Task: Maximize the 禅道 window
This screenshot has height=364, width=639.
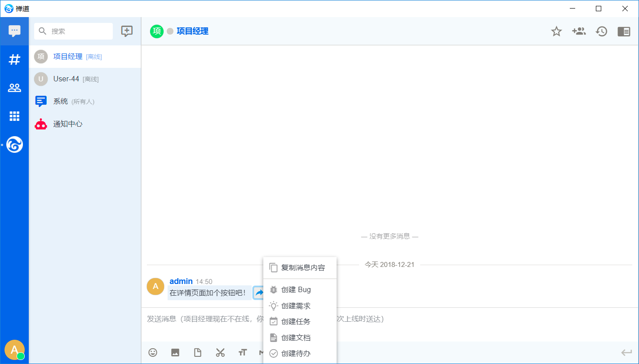Action: pos(599,9)
